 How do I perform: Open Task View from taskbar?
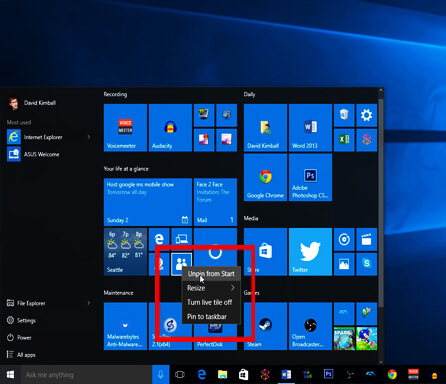coord(180,375)
